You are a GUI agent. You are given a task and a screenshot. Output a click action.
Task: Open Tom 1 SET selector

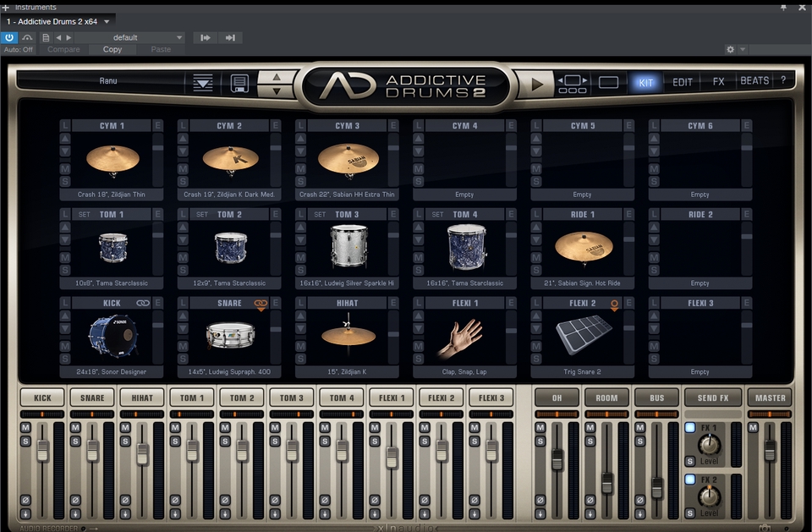[x=84, y=215]
